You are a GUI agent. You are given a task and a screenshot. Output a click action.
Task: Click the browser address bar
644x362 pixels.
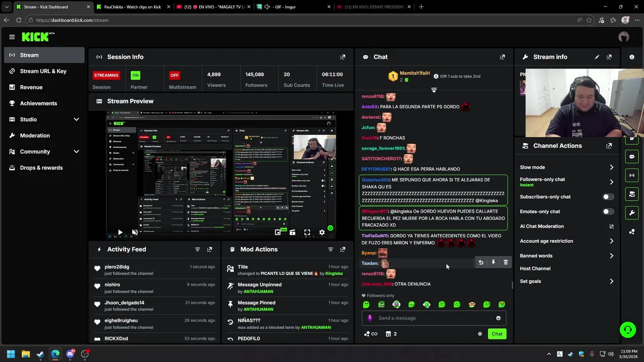pyautogui.click(x=302, y=20)
